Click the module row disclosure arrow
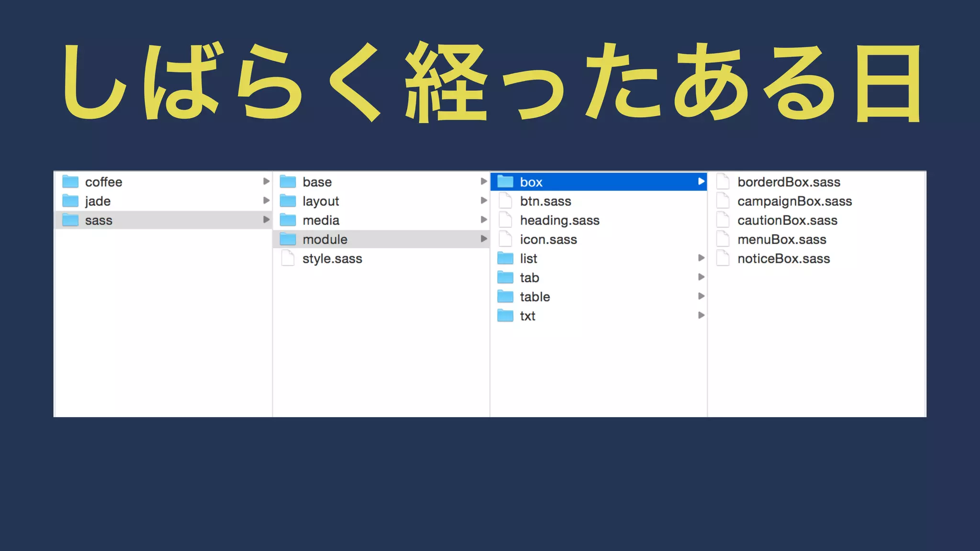The height and width of the screenshot is (551, 980). [484, 239]
